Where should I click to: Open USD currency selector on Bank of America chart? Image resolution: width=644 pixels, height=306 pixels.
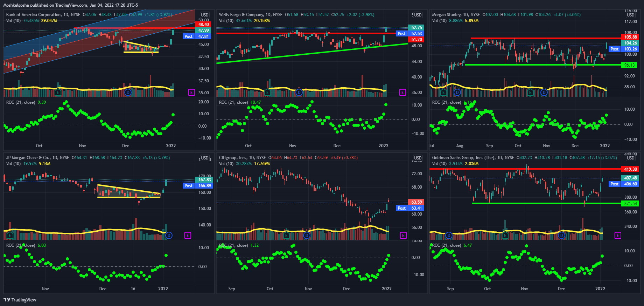(x=205, y=15)
